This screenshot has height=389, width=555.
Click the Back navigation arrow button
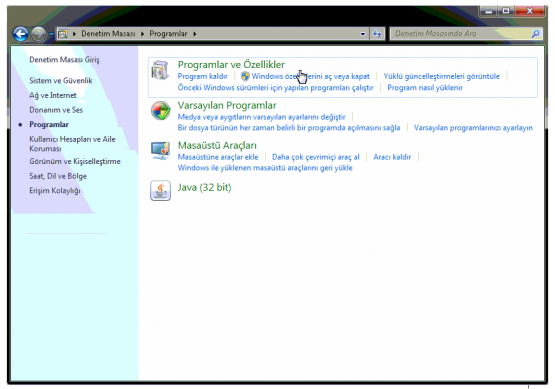click(21, 34)
